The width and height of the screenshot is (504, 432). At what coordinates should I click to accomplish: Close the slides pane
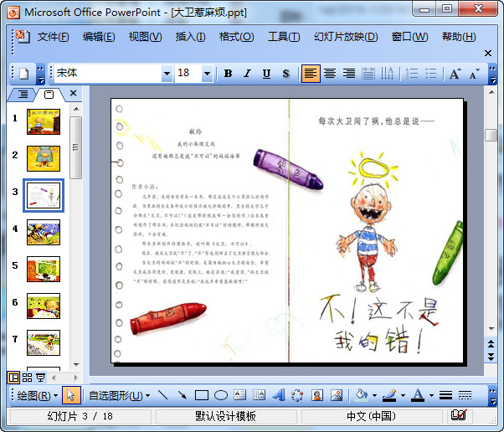coord(74,93)
